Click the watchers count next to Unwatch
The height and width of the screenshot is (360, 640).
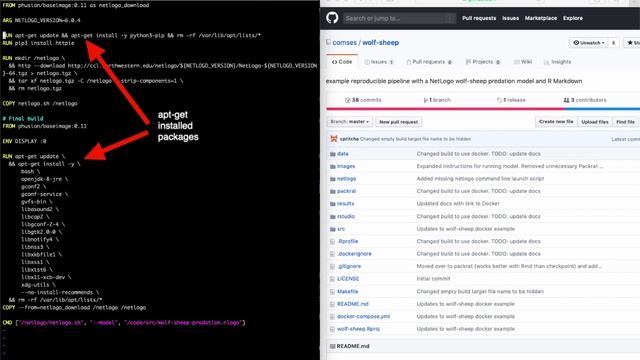point(613,42)
